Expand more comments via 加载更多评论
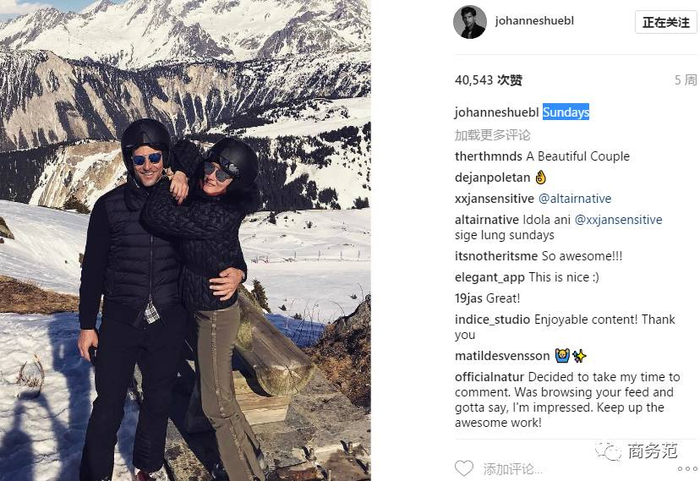 pyautogui.click(x=492, y=135)
